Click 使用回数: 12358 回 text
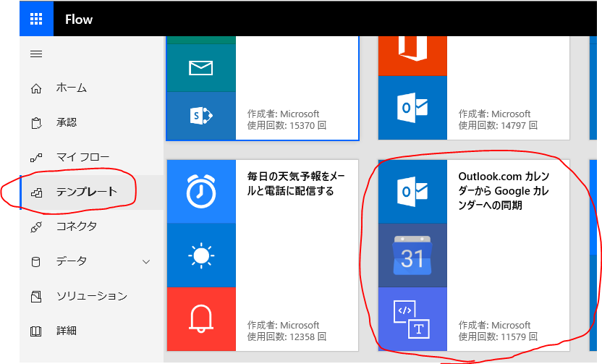Screen dimensions: 602x364 click(287, 337)
